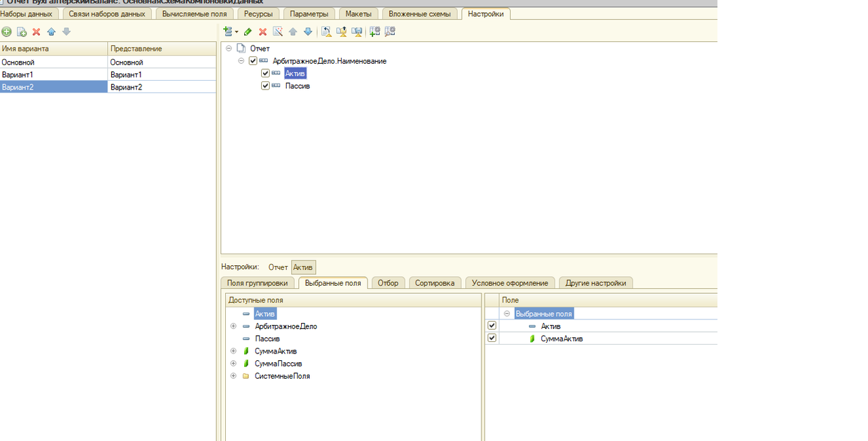Move structure element down with blue arrow
This screenshot has height=441, width=868.
coord(308,31)
